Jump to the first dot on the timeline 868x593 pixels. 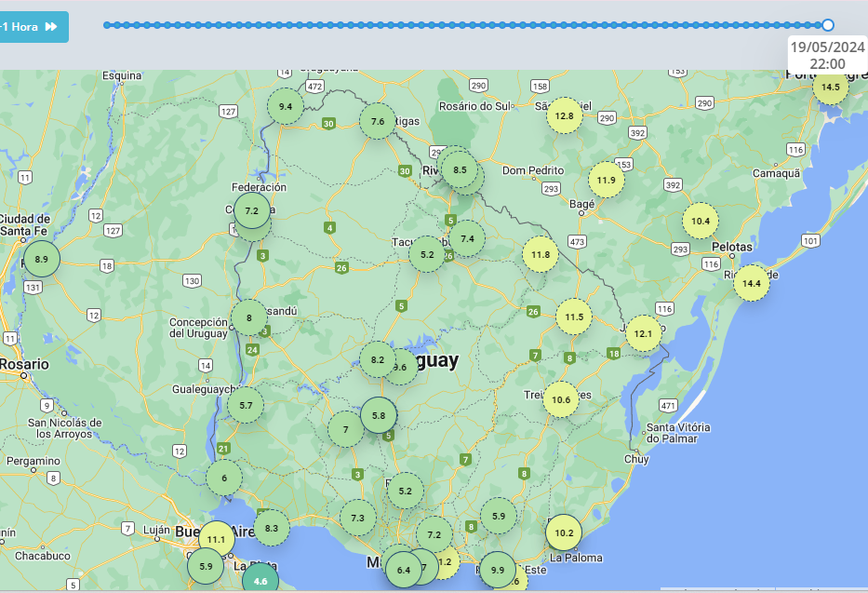107,25
